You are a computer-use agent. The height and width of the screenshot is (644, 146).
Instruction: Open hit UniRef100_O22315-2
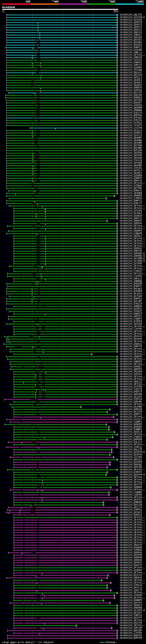[133, 17]
